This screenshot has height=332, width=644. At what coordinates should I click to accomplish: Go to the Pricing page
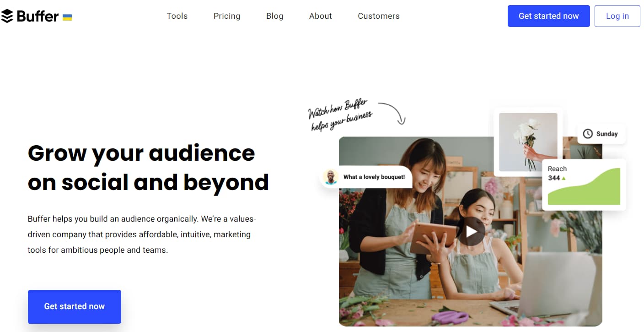(x=227, y=16)
